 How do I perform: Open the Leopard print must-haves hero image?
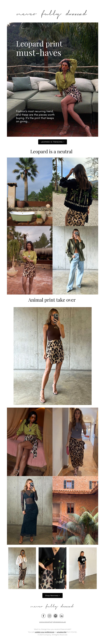pyautogui.click(x=52, y=80)
